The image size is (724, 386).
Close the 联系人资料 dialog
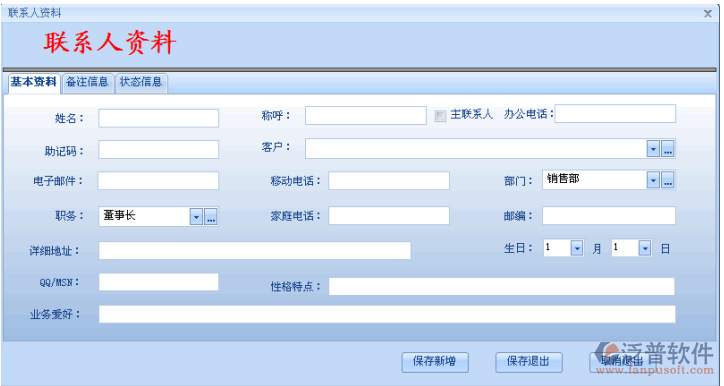pos(708,13)
